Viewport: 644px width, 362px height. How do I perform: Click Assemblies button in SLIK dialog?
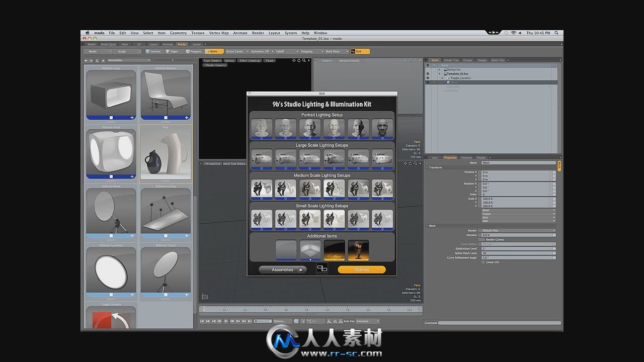click(x=282, y=269)
